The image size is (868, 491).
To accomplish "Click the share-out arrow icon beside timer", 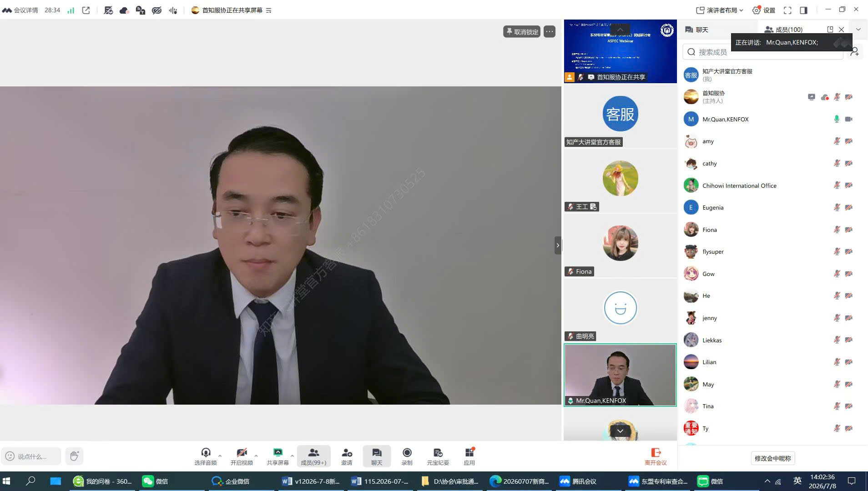I will point(86,10).
